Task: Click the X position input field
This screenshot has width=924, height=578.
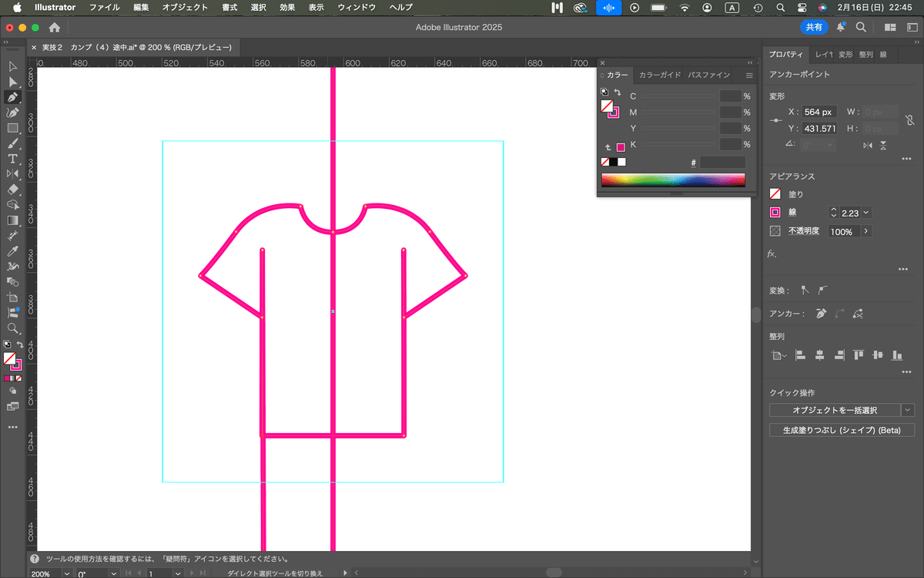Action: pyautogui.click(x=819, y=113)
